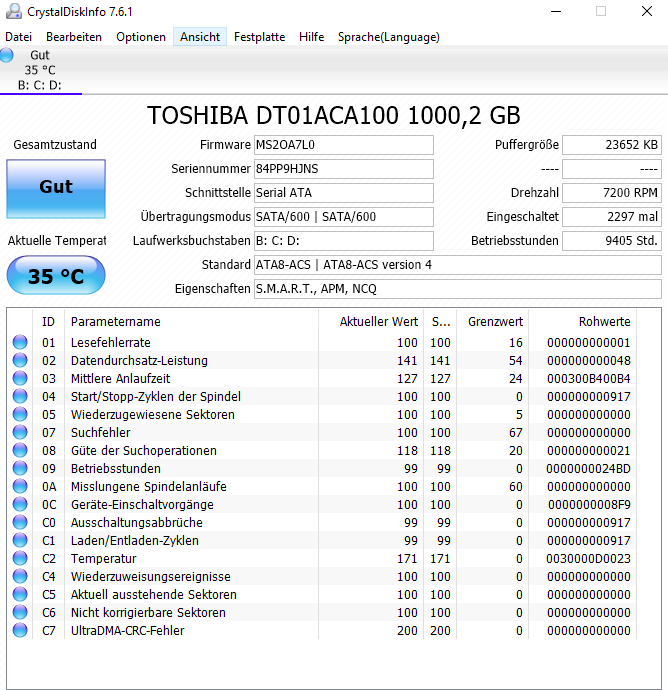Click raw value 0000000024BD
This screenshot has width=668, height=690.
point(588,469)
